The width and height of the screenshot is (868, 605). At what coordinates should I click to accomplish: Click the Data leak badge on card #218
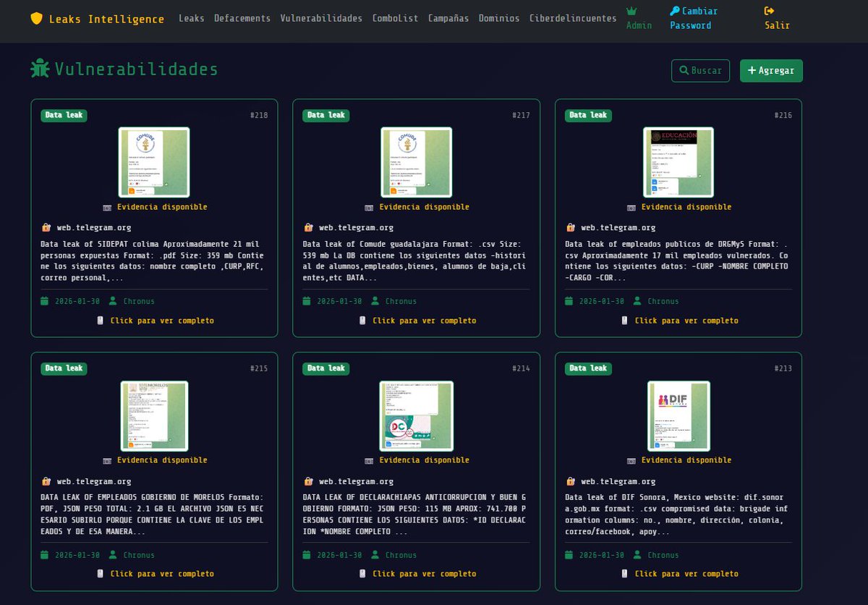point(64,115)
